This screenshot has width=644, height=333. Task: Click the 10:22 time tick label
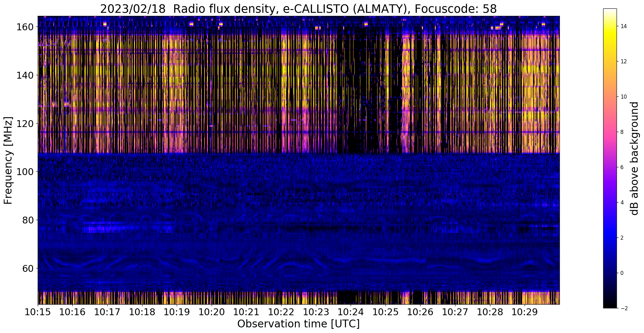click(x=281, y=312)
